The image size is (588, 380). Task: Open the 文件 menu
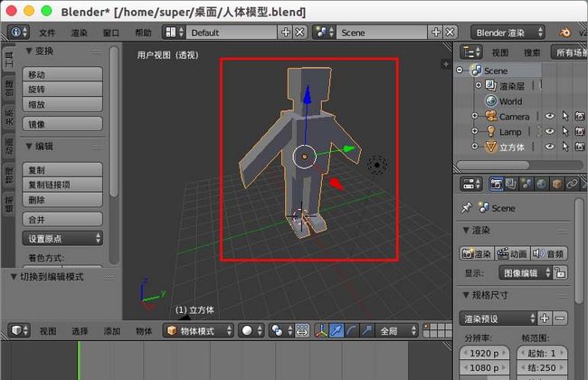point(47,33)
